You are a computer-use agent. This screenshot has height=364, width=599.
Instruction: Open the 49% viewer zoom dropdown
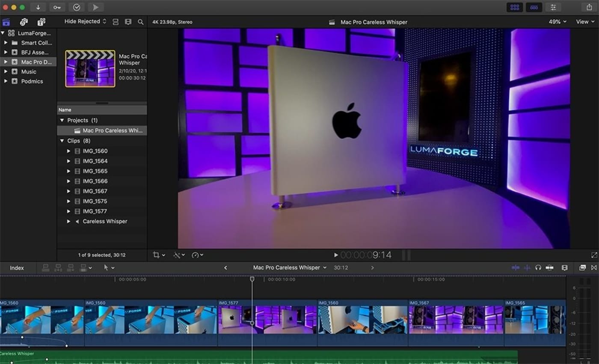557,22
